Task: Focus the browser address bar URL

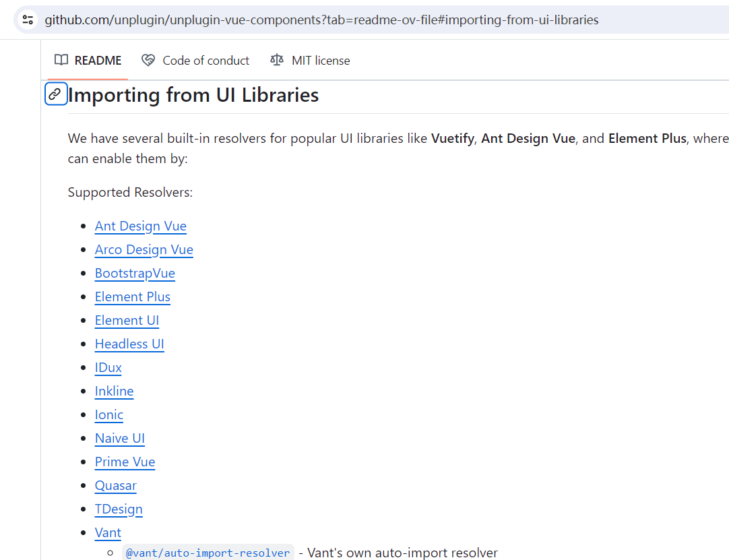Action: coord(321,20)
